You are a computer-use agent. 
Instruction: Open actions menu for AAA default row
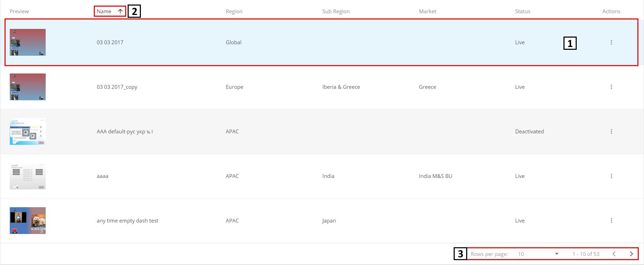pos(611,132)
